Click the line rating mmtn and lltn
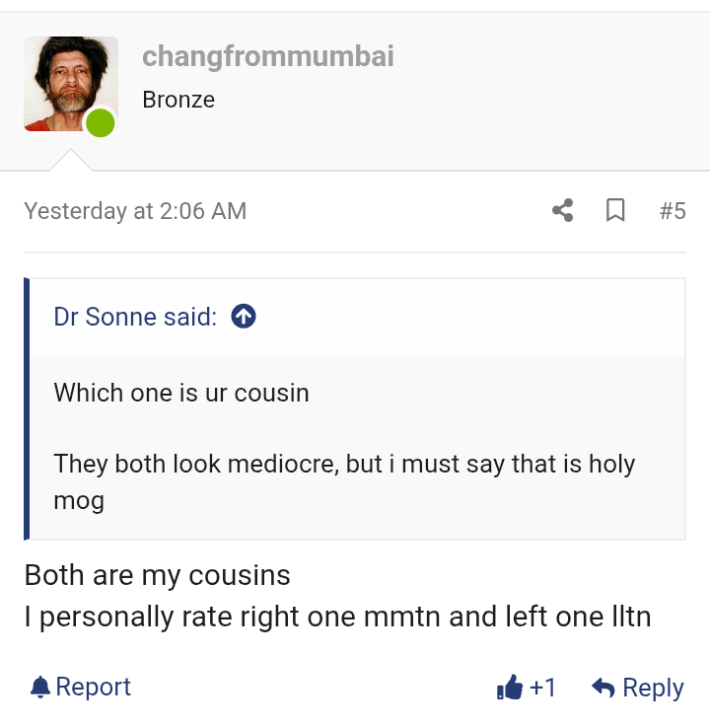The image size is (710, 728). 337,618
